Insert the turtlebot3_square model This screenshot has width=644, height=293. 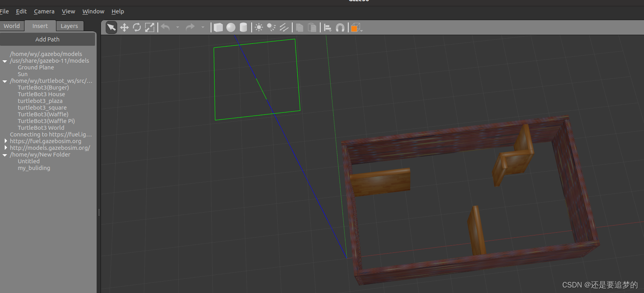pos(42,108)
